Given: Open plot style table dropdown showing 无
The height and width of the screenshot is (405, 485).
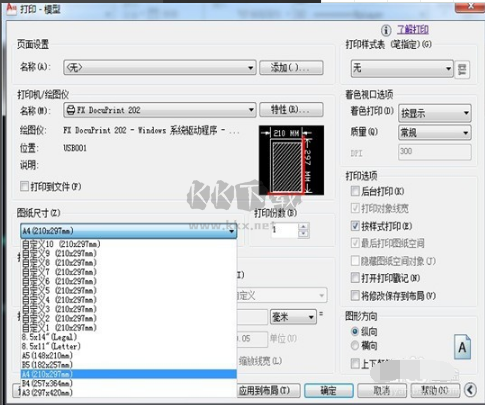Looking at the screenshot, I should 402,69.
